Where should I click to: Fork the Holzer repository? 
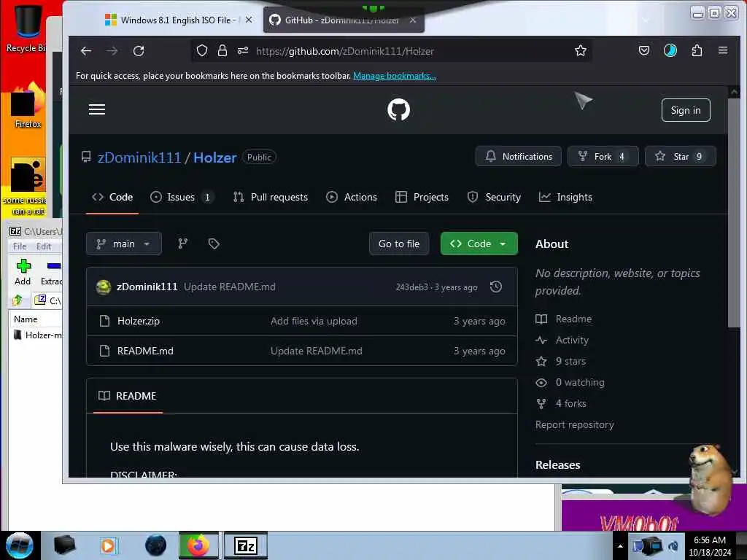pyautogui.click(x=603, y=156)
